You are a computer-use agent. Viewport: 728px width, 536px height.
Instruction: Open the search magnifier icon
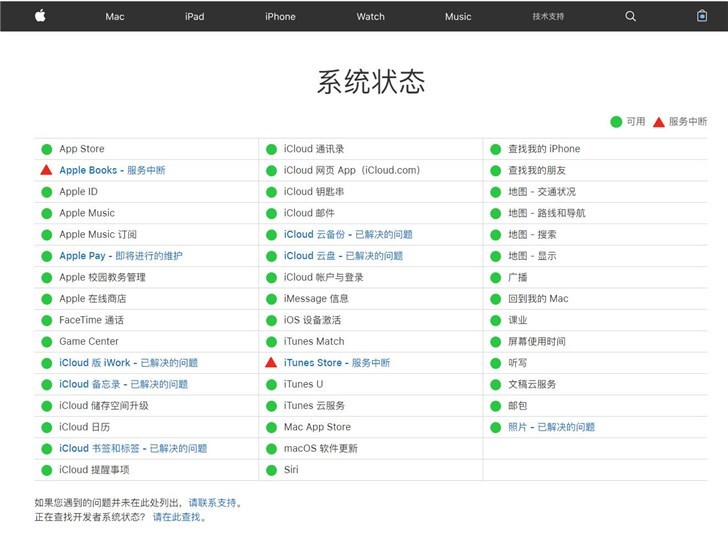[630, 16]
